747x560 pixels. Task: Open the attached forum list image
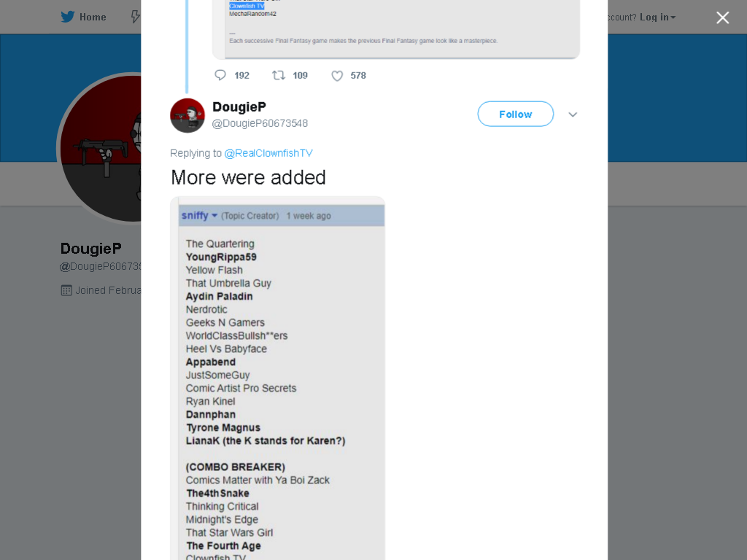[x=277, y=378]
